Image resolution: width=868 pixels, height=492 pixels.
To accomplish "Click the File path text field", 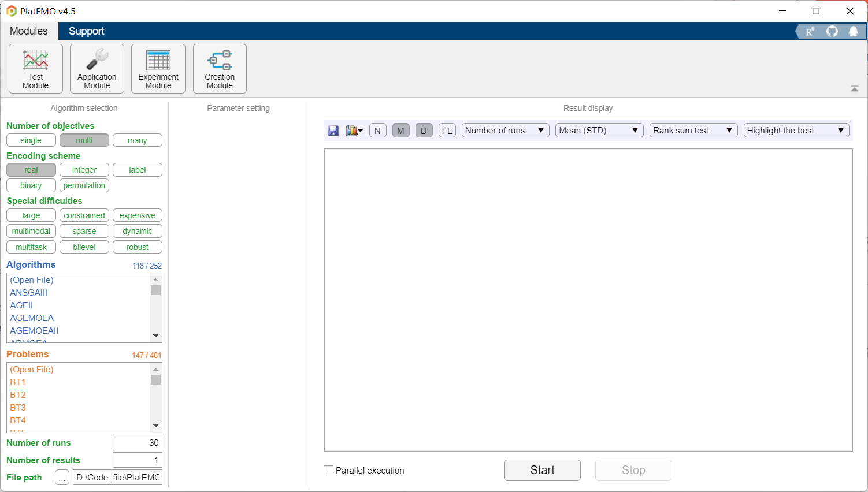I will tap(117, 478).
